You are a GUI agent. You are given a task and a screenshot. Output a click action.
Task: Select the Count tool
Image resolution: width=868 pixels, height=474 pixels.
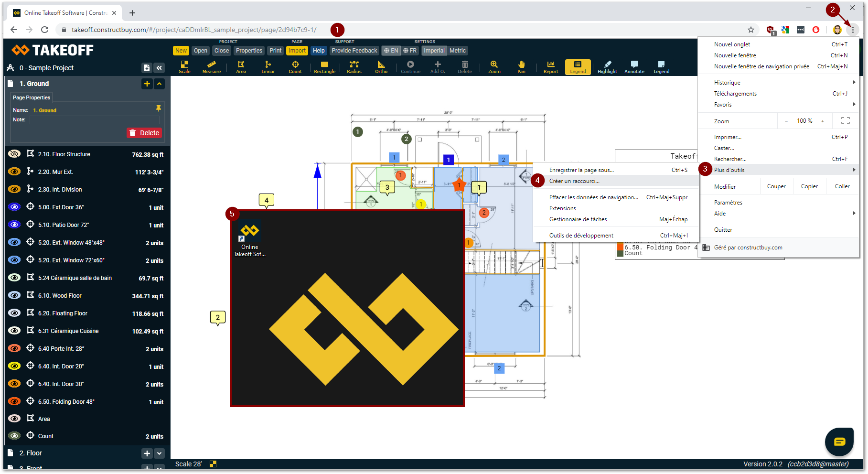click(x=295, y=67)
